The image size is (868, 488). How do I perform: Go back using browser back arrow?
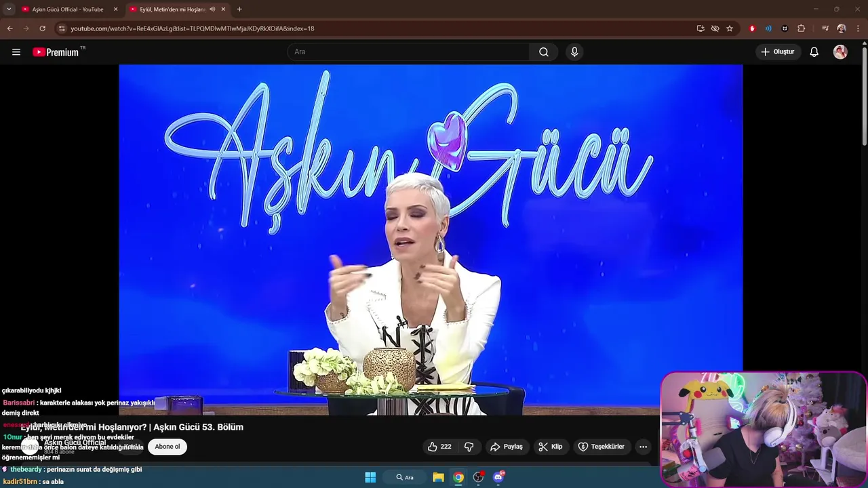point(10,28)
